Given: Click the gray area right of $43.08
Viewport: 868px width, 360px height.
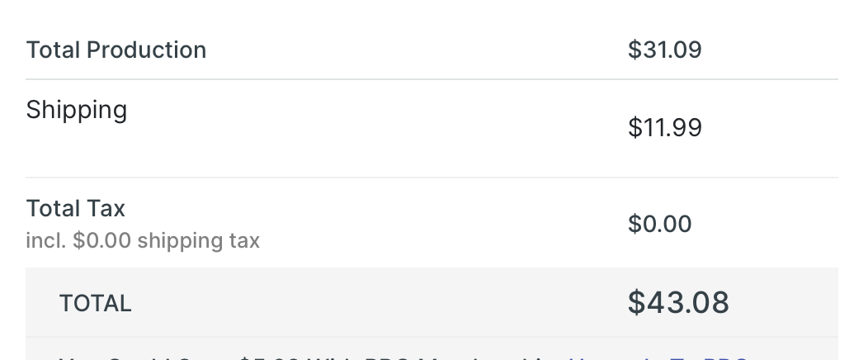Looking at the screenshot, I should pos(784,303).
